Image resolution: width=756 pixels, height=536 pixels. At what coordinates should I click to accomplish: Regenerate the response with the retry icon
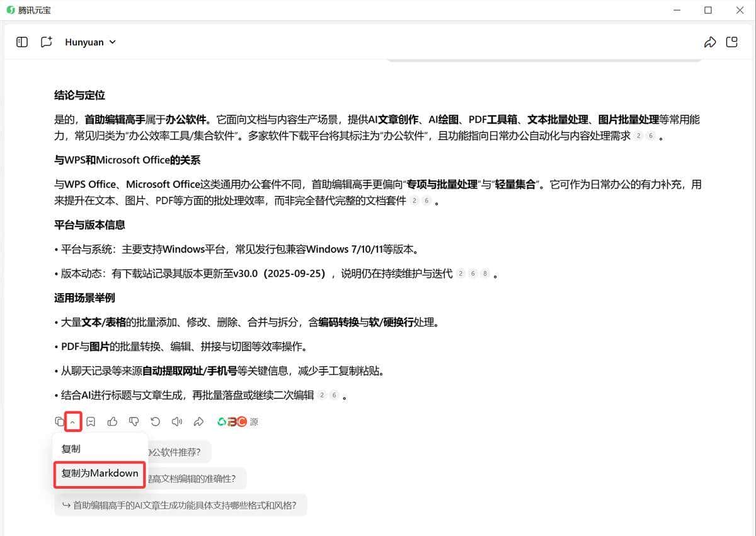[155, 421]
